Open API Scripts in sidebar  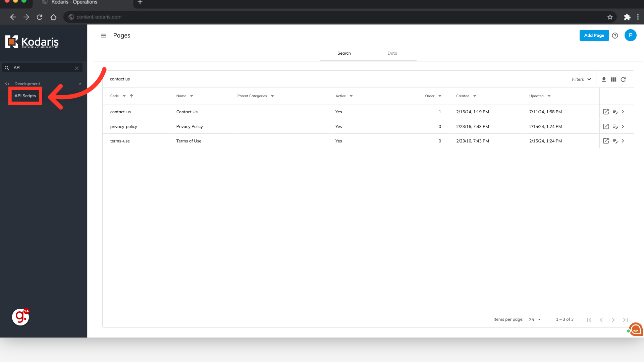[25, 96]
